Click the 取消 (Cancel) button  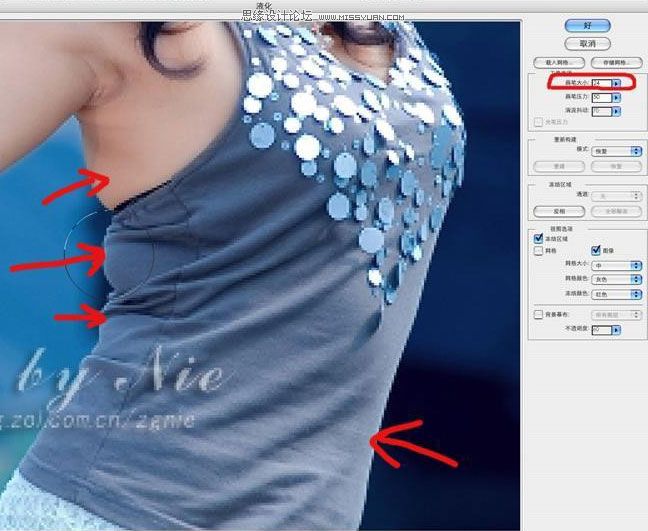tap(587, 44)
